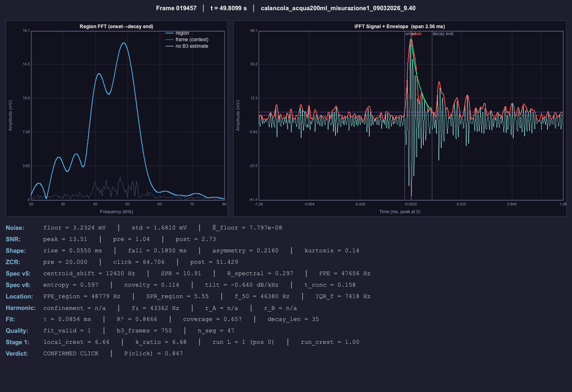Click the 'FPE = 47656 Hz' value
The height and width of the screenshot is (392, 572).
tap(345, 274)
